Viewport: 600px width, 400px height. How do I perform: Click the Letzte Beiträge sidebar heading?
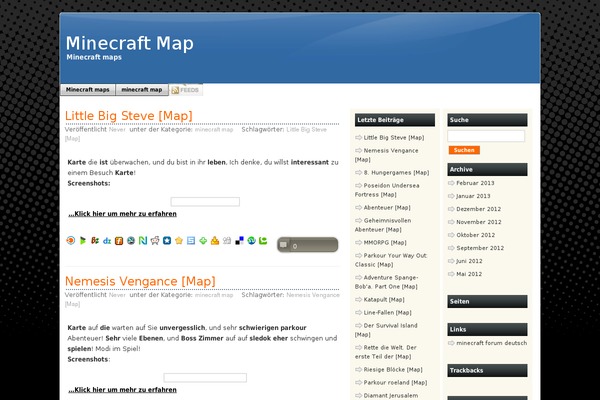pyautogui.click(x=395, y=120)
